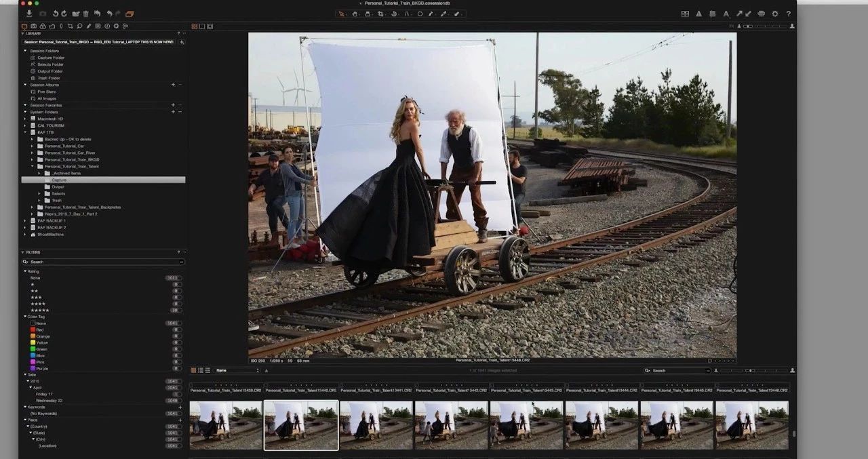868x459 pixels.
Task: Select the Capture Folder session item
Action: click(x=51, y=58)
